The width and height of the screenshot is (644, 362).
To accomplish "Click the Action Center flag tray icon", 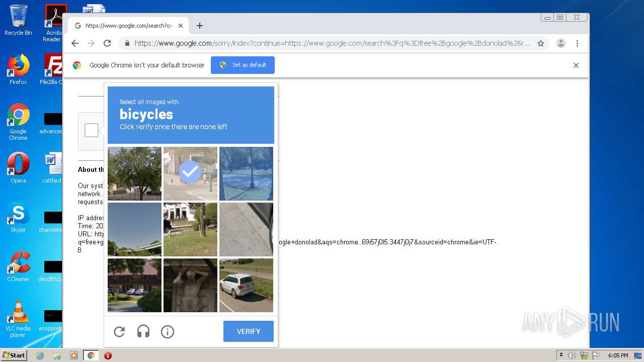I will pyautogui.click(x=595, y=355).
